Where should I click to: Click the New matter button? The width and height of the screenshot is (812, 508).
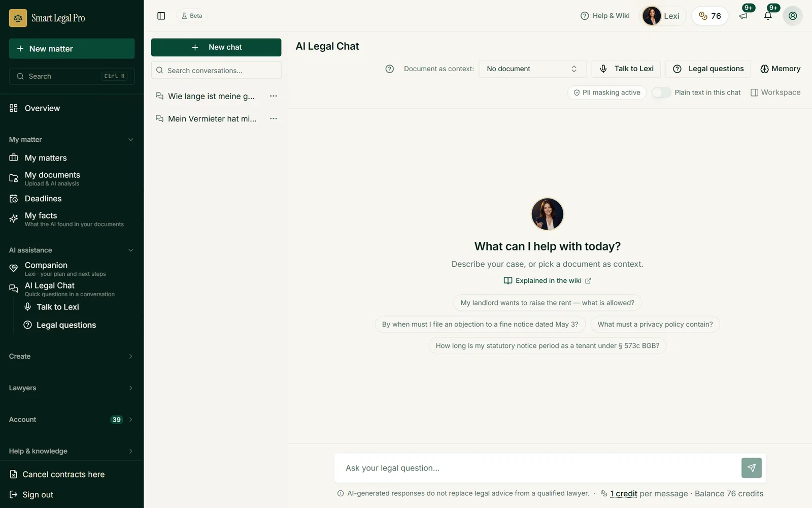click(72, 49)
